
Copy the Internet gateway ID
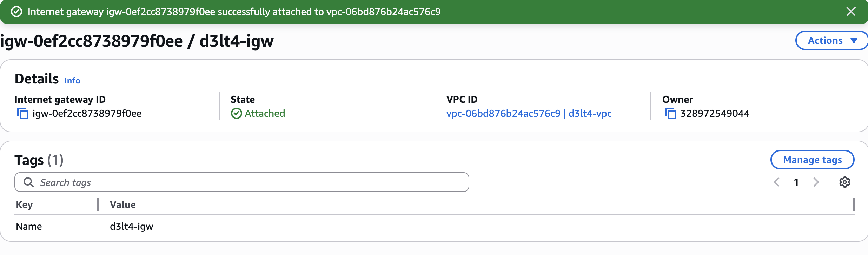23,114
